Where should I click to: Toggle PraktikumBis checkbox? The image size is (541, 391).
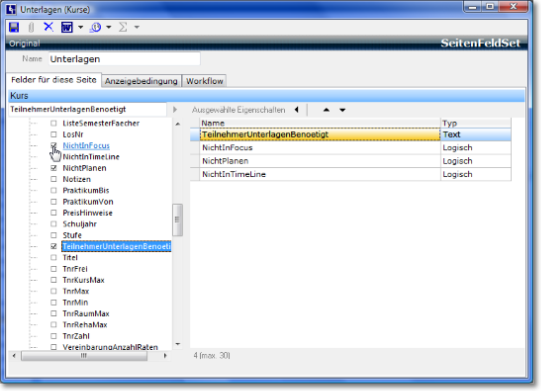(x=53, y=190)
